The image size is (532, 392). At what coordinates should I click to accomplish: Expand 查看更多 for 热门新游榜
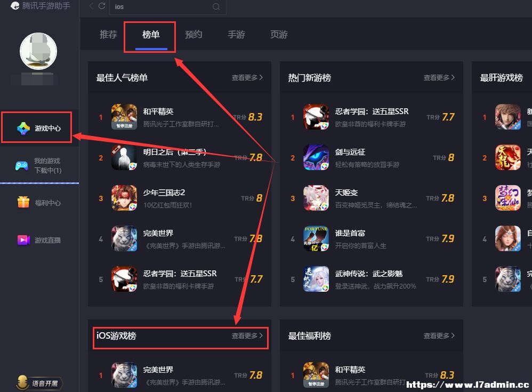pos(439,78)
